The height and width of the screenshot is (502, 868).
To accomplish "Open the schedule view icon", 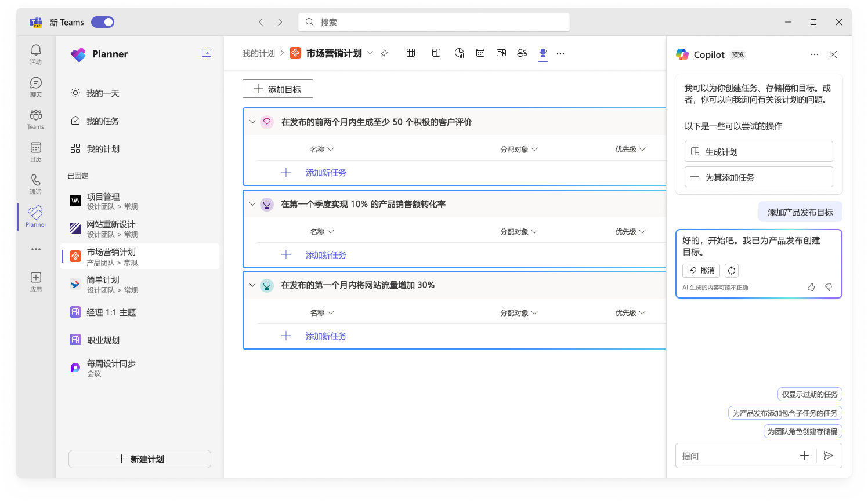I will coord(480,53).
